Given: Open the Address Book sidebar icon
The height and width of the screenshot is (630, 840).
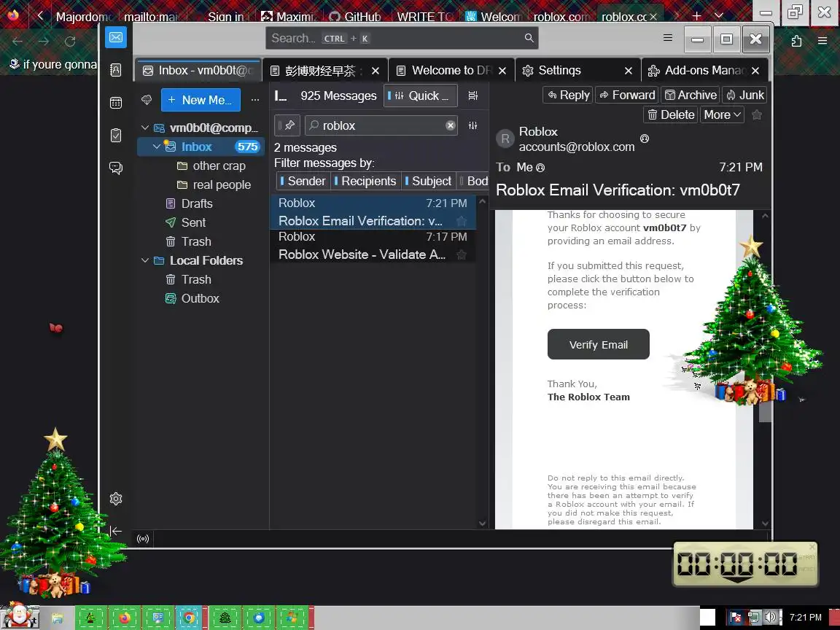Looking at the screenshot, I should tap(116, 70).
